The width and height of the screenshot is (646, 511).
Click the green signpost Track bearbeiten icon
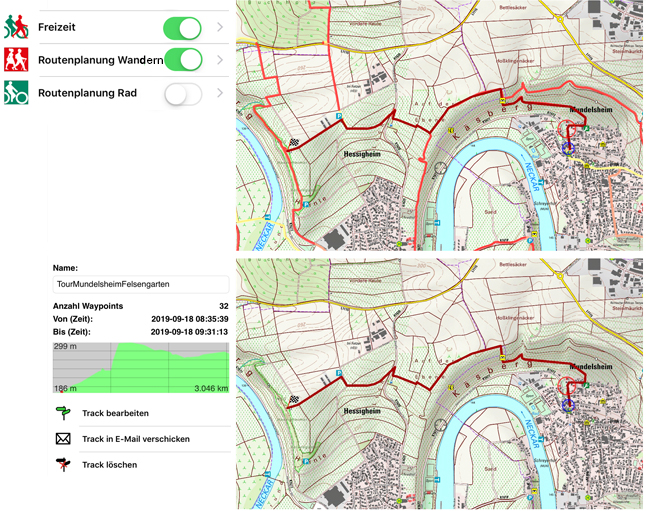pos(63,412)
